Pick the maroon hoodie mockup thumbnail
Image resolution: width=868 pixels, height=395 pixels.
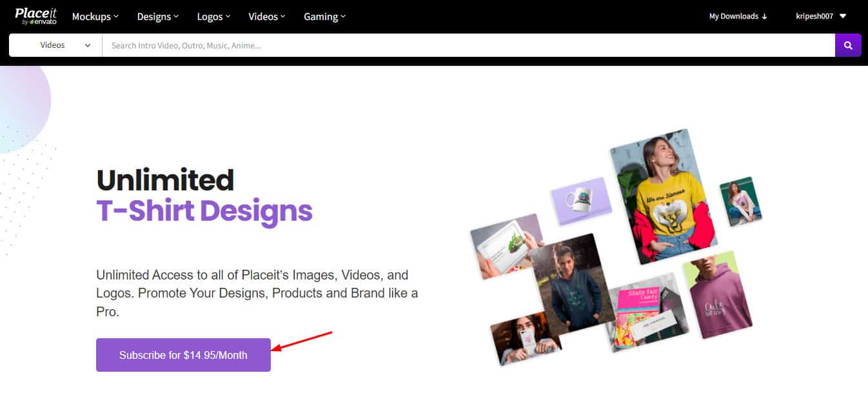click(x=719, y=298)
